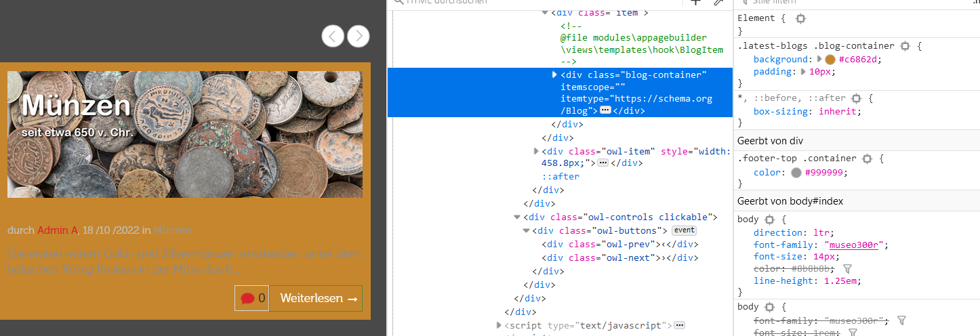Edit the line-height value 1.25em

(x=842, y=281)
